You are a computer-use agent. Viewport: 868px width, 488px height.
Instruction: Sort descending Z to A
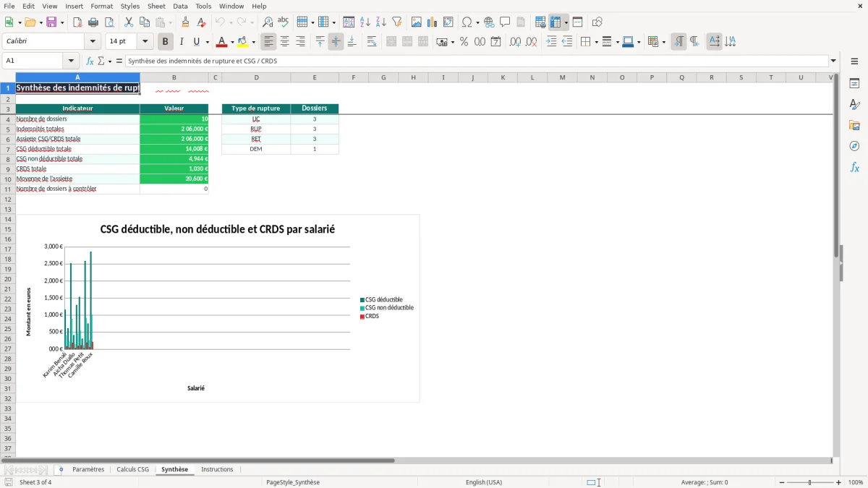point(381,22)
